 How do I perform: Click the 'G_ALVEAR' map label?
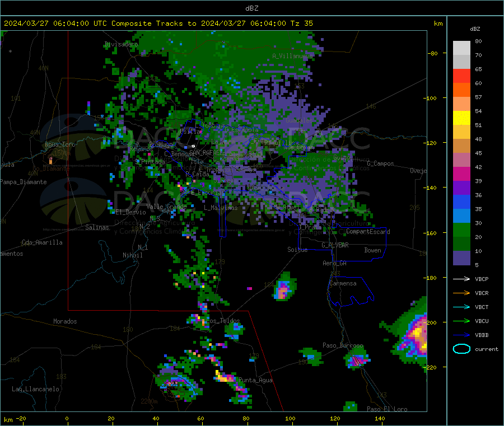point(335,245)
